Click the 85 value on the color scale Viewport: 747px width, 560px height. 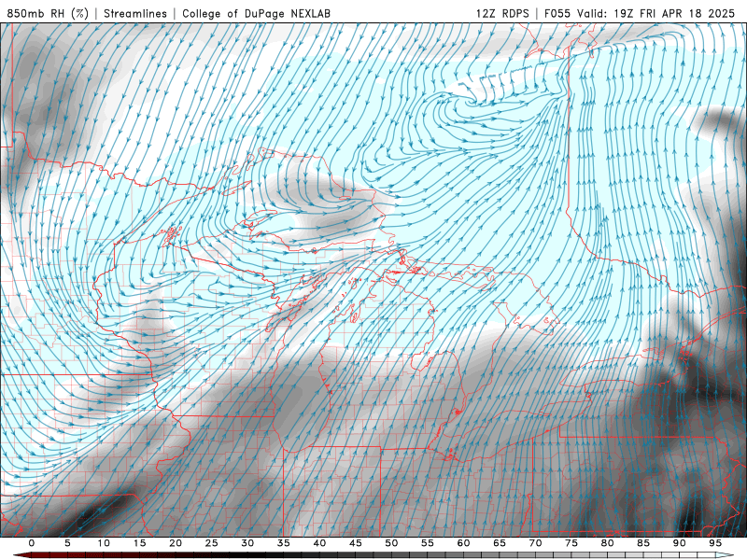(643, 543)
